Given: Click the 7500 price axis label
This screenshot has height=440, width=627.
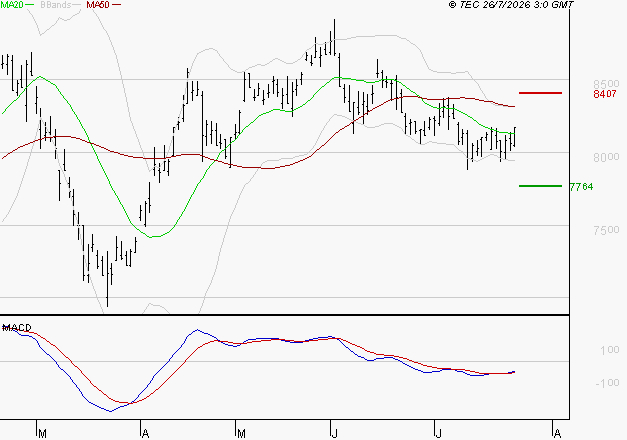Looking at the screenshot, I should click(x=606, y=230).
